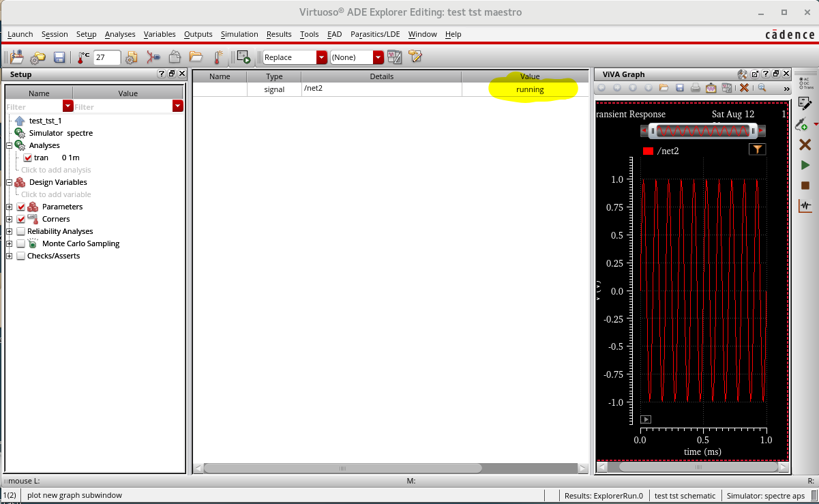Click the left handle of graph range slider
Image resolution: width=819 pixels, height=504 pixels.
pos(653,130)
